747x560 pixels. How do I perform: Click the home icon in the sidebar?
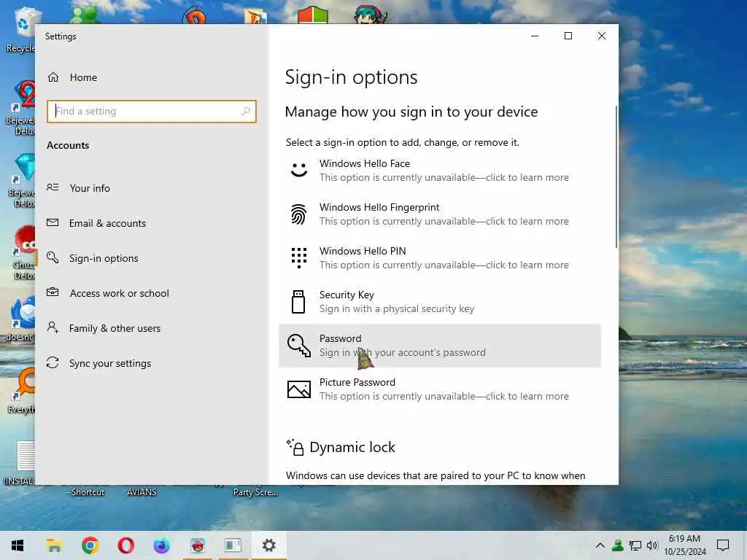53,77
